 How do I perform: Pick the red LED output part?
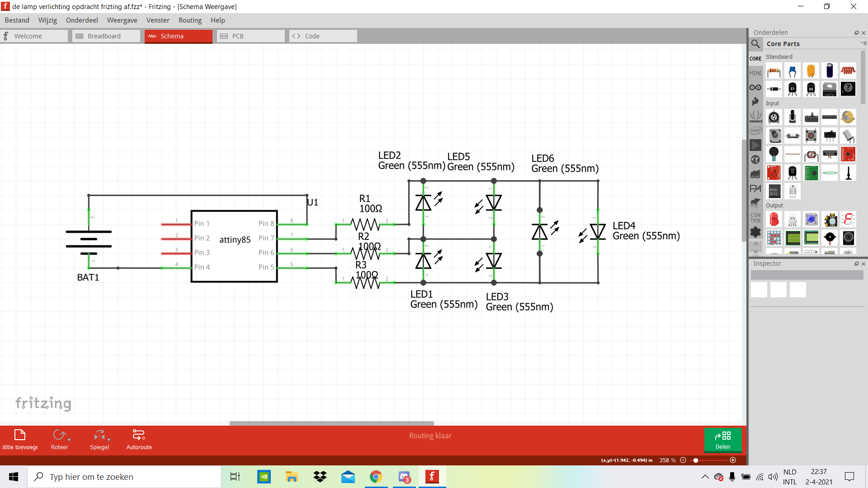774,220
